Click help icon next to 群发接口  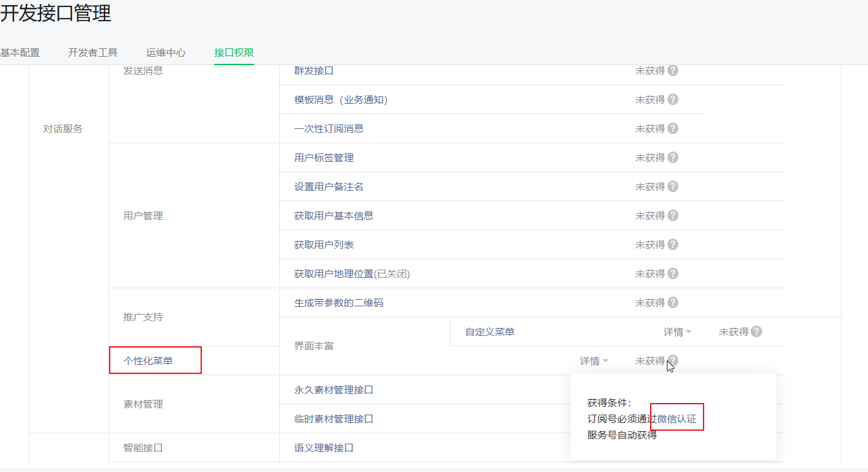click(x=673, y=70)
